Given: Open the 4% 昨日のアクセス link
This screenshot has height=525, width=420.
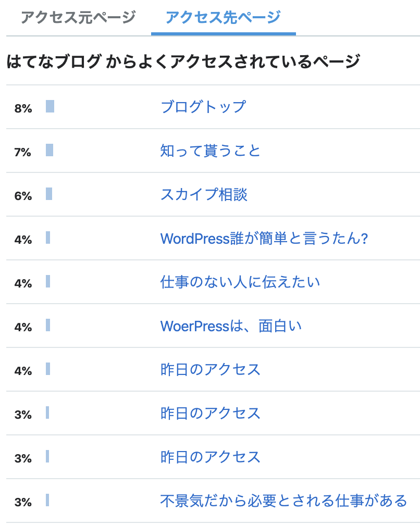Looking at the screenshot, I should 211,370.
